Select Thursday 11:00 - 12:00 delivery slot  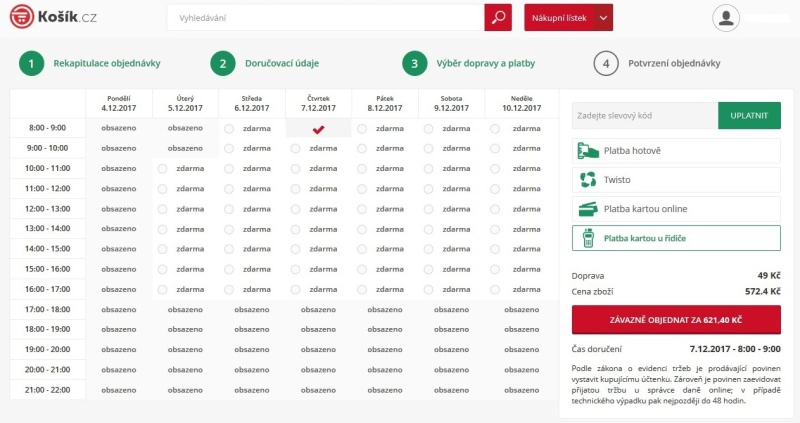click(295, 189)
